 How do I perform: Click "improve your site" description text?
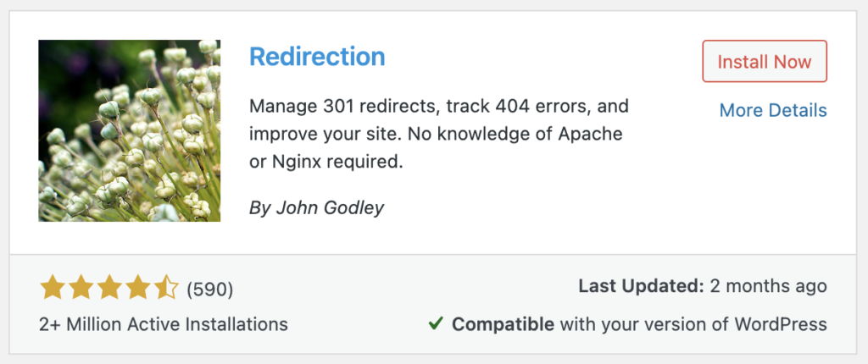pos(321,135)
